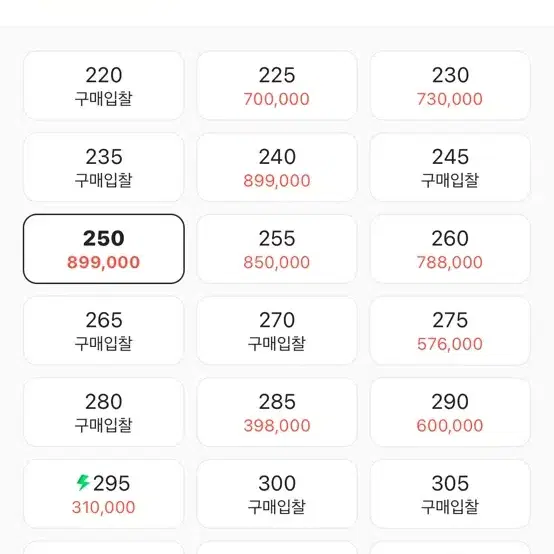Select size 230 priced 730,000
The width and height of the screenshot is (554, 554).
[450, 86]
